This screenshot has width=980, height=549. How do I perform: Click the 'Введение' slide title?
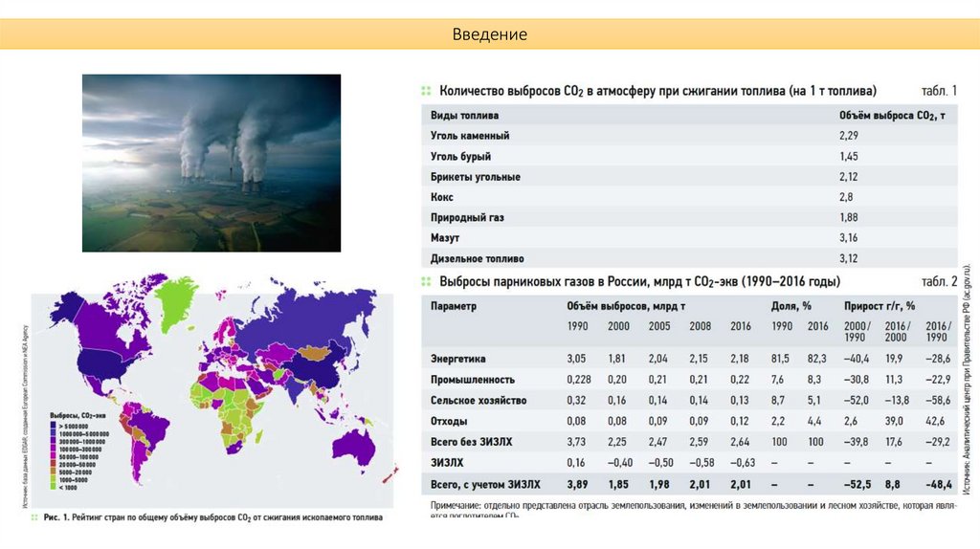point(489,34)
